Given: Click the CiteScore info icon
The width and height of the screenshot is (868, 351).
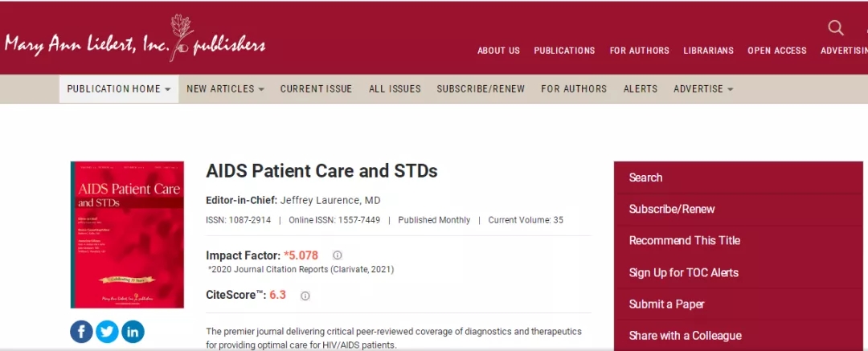Looking at the screenshot, I should [x=305, y=296].
